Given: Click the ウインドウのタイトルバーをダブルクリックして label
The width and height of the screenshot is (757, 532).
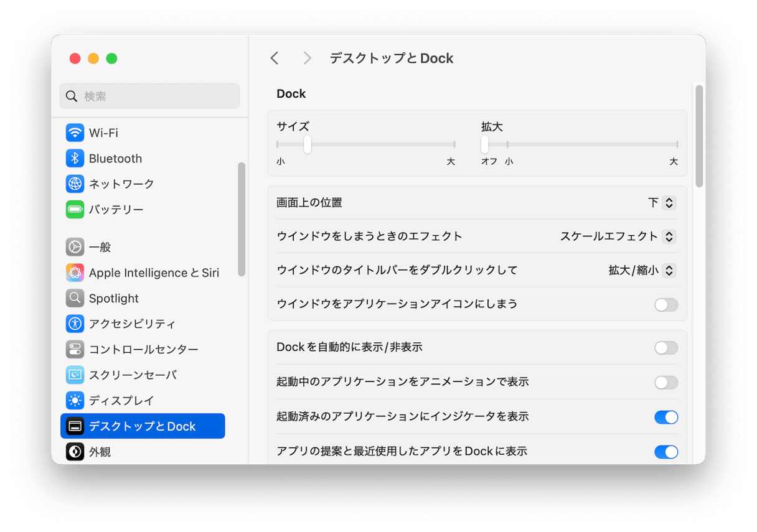Looking at the screenshot, I should pyautogui.click(x=397, y=271).
